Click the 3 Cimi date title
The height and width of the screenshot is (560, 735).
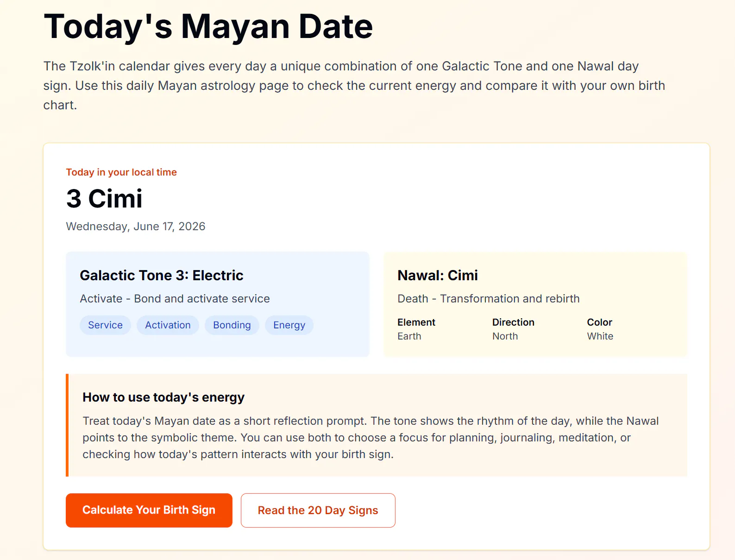point(104,199)
